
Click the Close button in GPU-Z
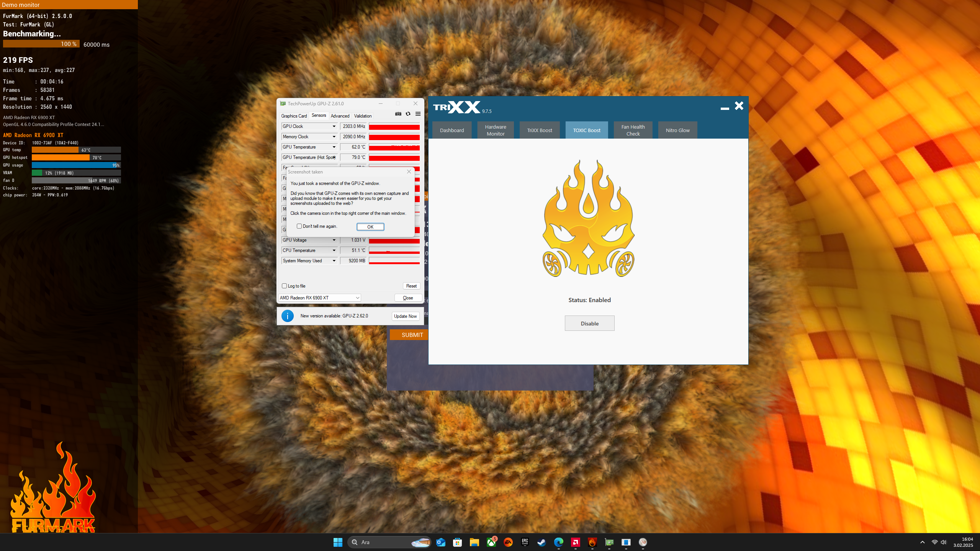(x=408, y=298)
